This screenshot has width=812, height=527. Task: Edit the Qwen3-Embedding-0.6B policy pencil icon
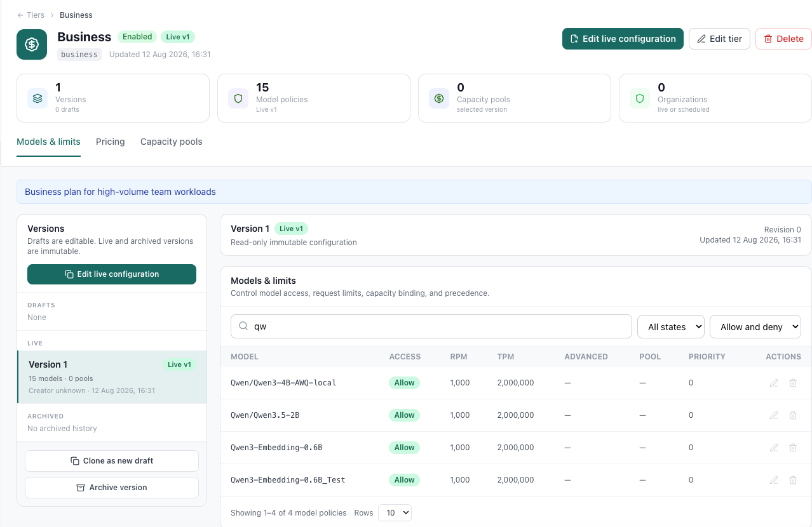[774, 448]
